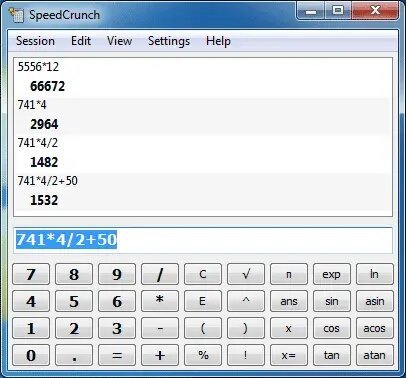Open the Edit menu
406x378 pixels.
click(x=81, y=41)
